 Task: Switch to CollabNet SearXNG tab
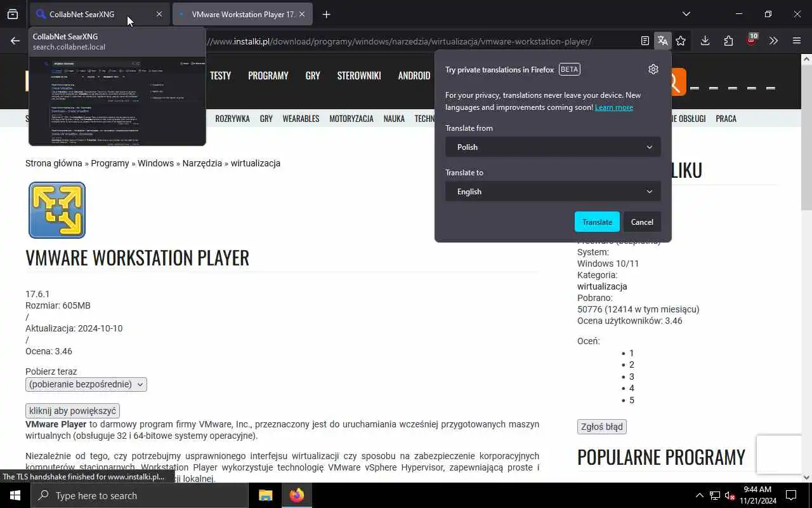100,14
